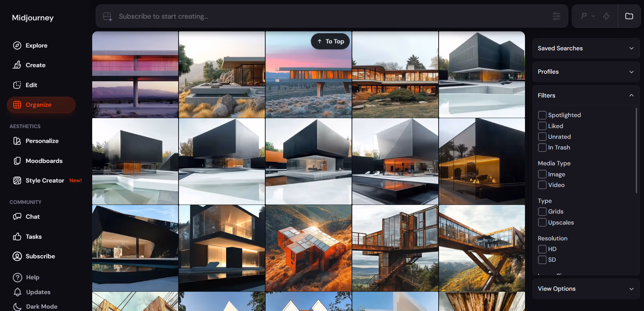The image size is (644, 311).
Task: Click the Create paintbrush icon
Action: pyautogui.click(x=17, y=65)
